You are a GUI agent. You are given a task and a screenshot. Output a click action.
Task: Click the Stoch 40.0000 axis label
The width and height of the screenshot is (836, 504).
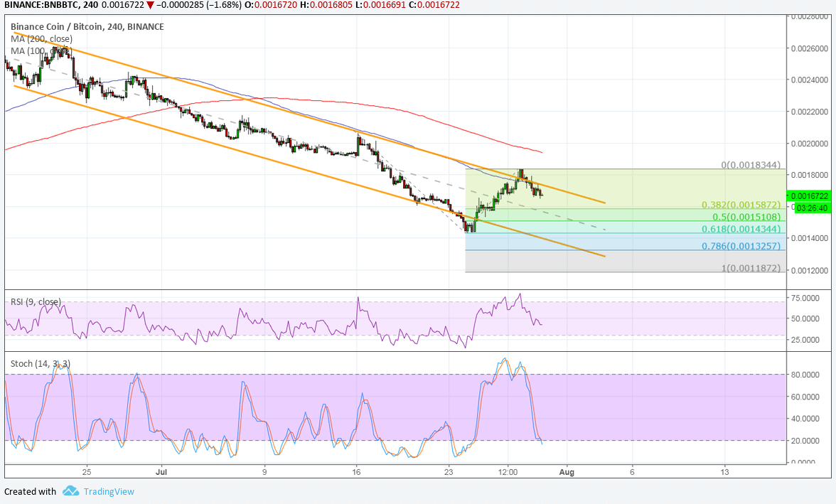pyautogui.click(x=805, y=419)
